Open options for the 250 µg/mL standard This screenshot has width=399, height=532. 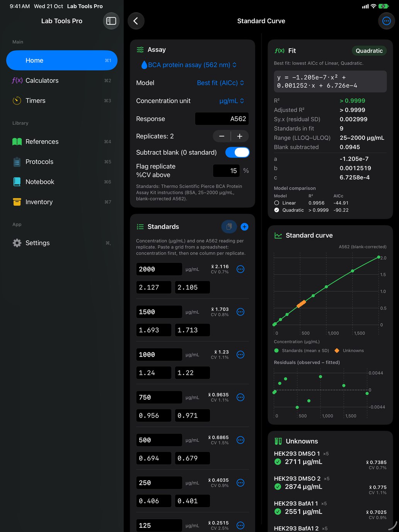click(x=240, y=483)
